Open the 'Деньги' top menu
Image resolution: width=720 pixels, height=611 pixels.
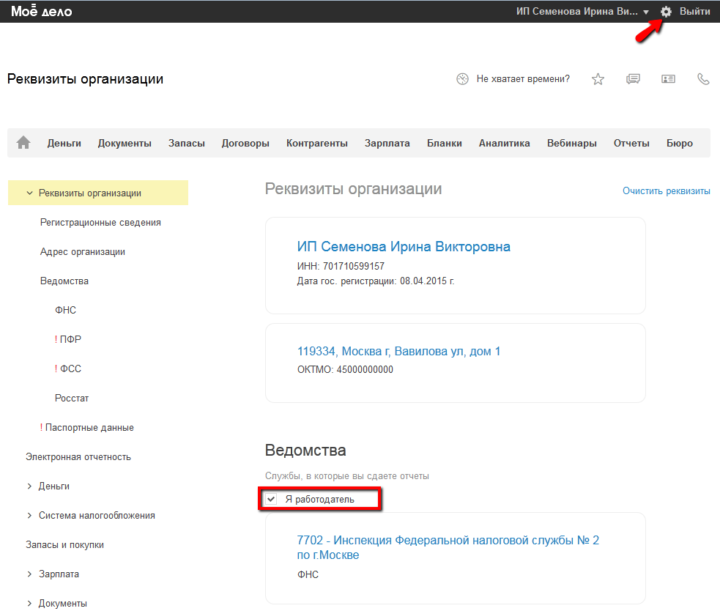click(x=64, y=143)
